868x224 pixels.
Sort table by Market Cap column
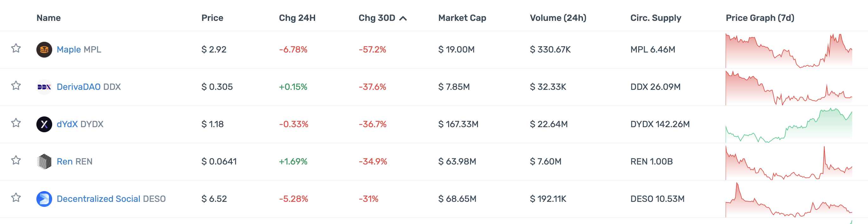(x=462, y=18)
